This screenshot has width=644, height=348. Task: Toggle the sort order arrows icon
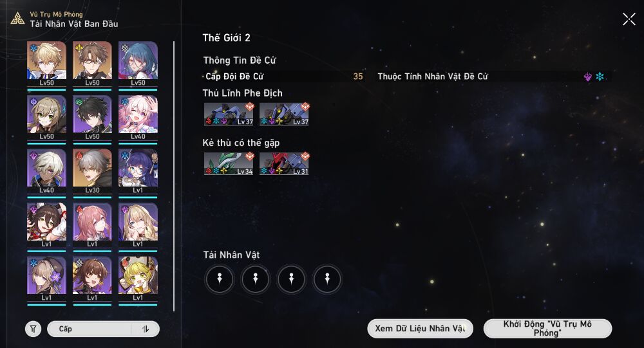(146, 329)
